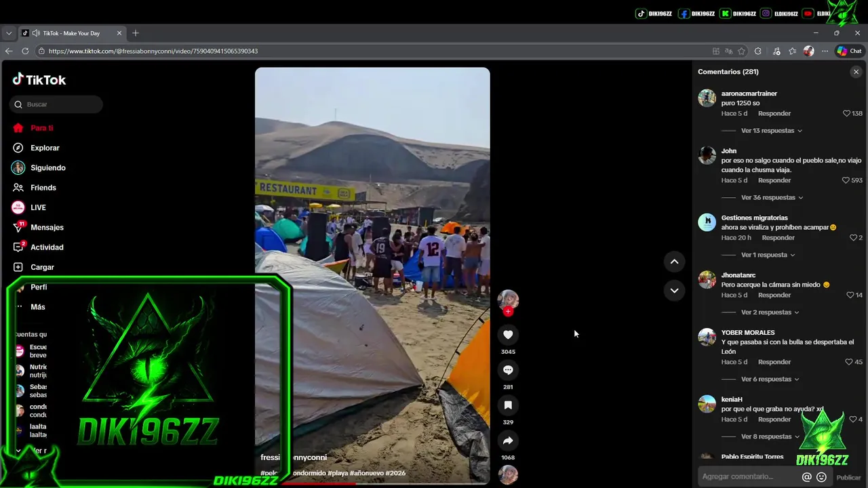Open Friends in sidebar
868x488 pixels.
[x=43, y=188]
